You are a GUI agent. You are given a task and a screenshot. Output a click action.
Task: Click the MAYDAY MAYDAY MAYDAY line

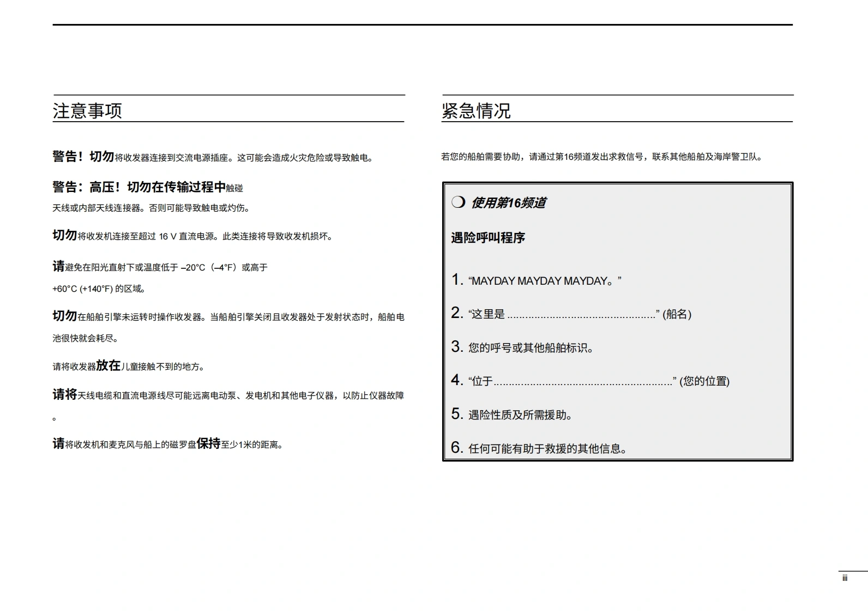pos(544,281)
